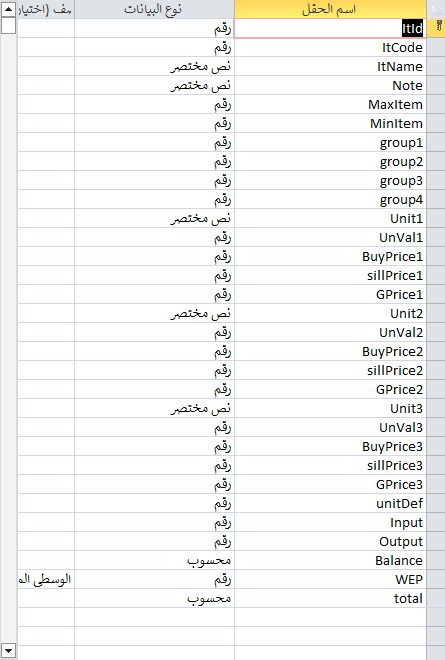Click the WEP description cell text
445x660 pixels.
point(45,579)
